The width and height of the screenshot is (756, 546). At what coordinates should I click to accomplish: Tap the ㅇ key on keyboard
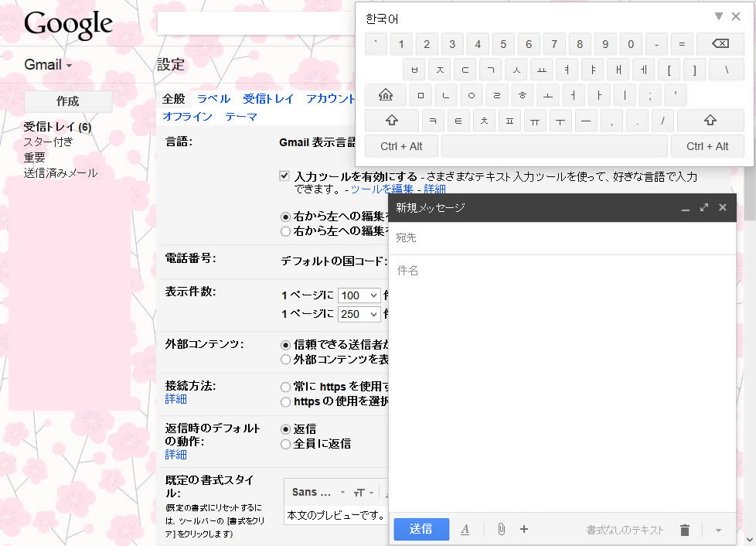tap(472, 95)
